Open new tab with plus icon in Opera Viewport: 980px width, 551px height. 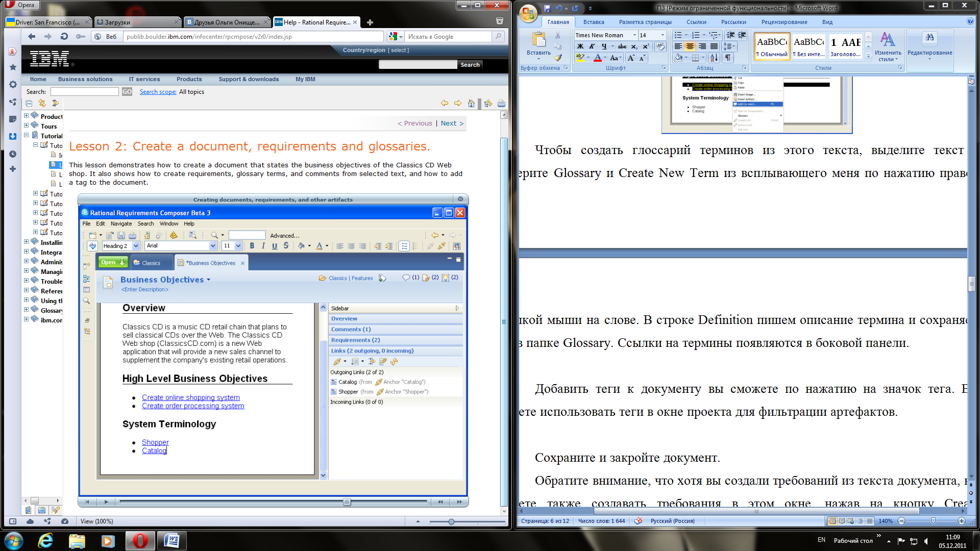point(370,22)
